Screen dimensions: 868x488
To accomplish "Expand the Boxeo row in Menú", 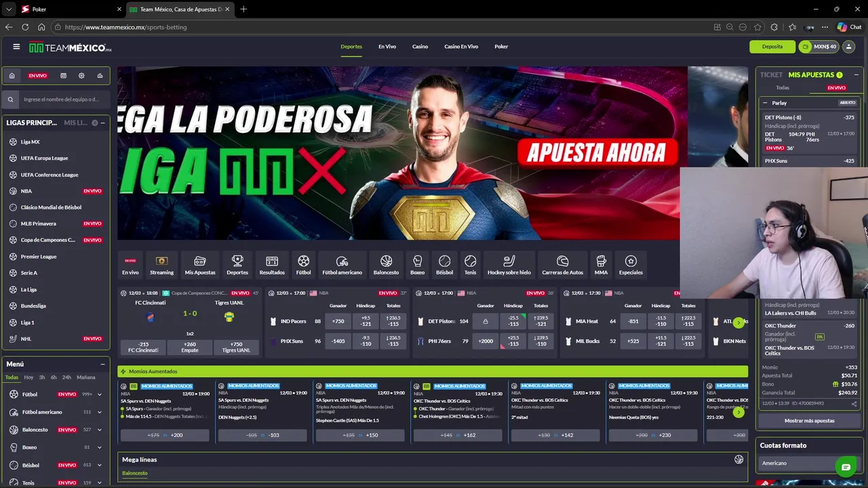I will [x=100, y=447].
